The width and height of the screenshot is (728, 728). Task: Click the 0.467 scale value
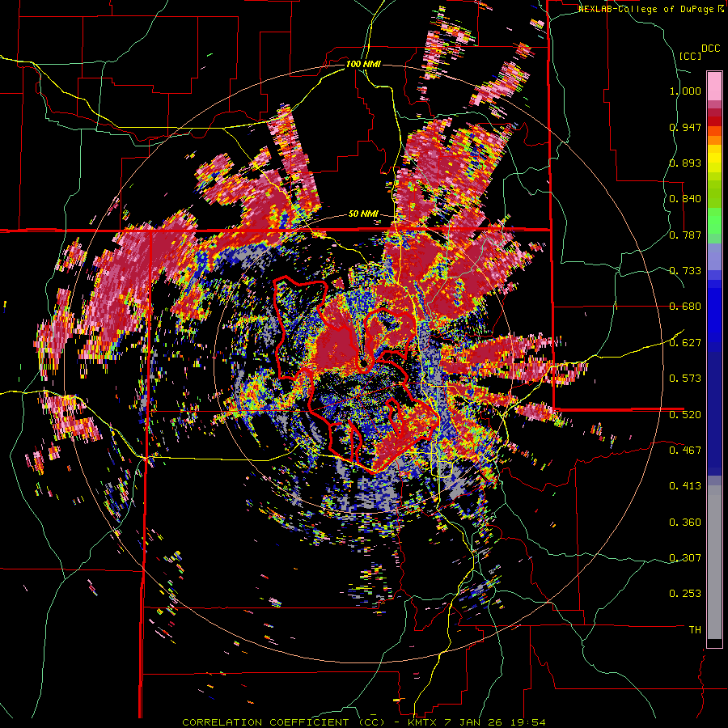[x=685, y=450]
